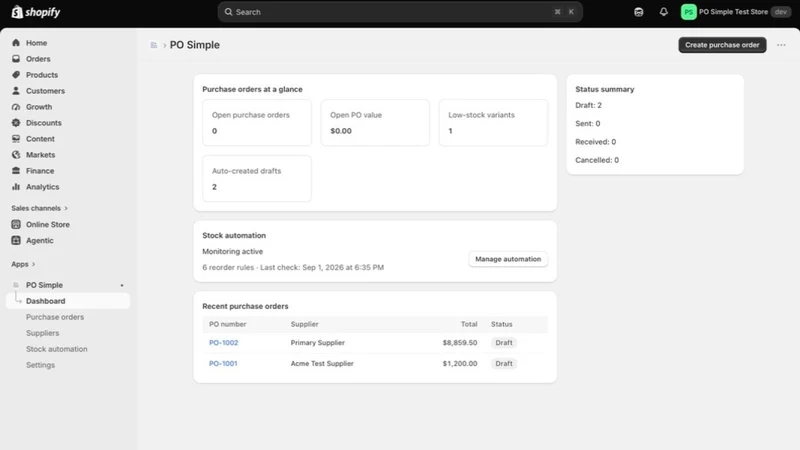Click the 6 reorder rules last check line
800x450 pixels.
coord(293,267)
